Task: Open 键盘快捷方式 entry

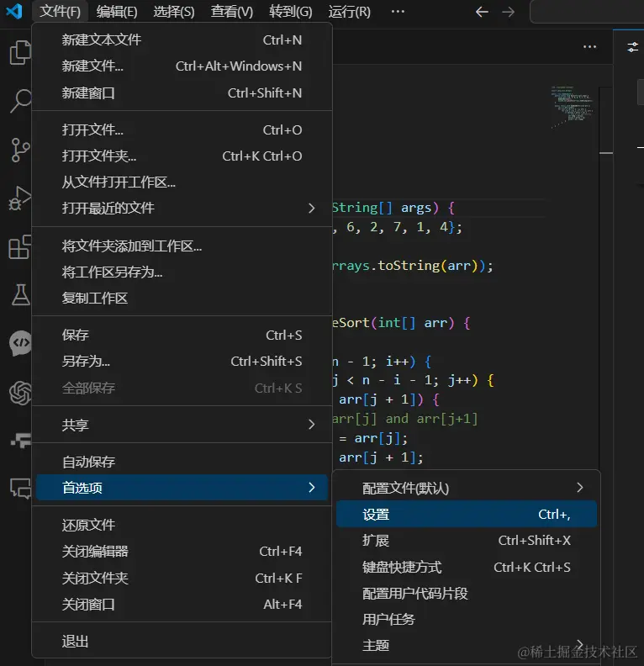Action: 466,567
